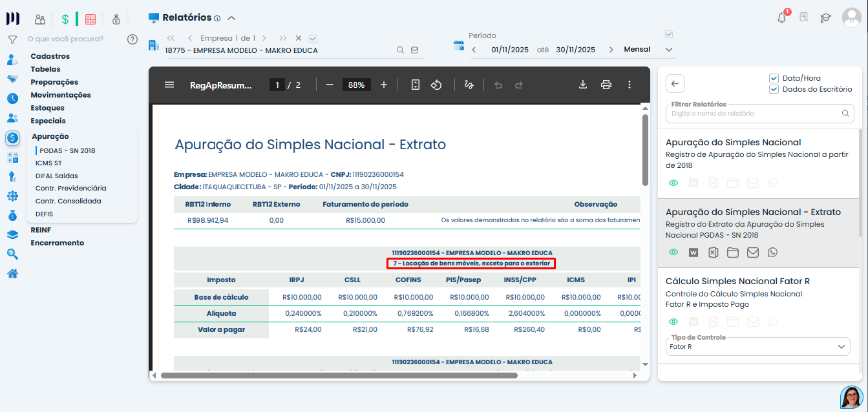Save Extrato report to folder
Screen dimensions: 868x412
(732, 252)
